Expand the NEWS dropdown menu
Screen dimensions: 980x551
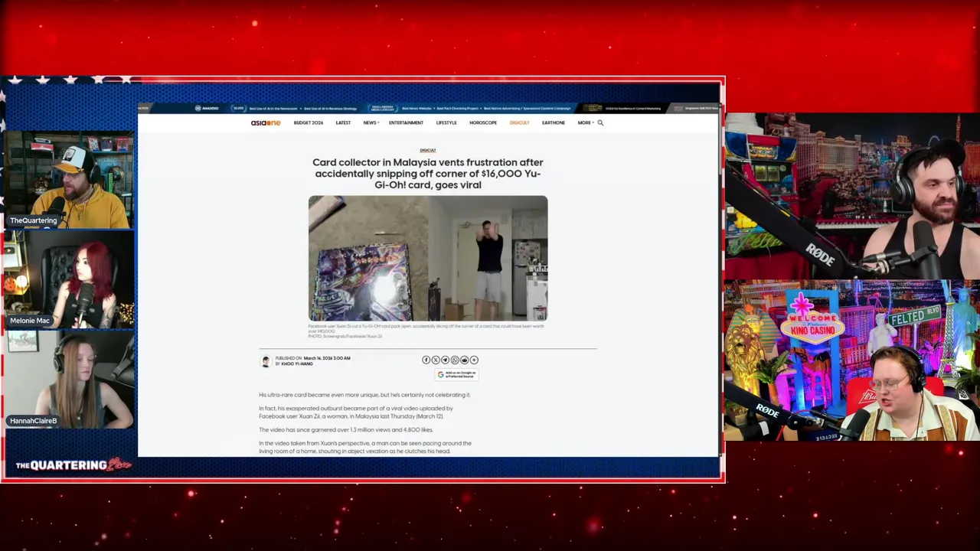tap(371, 122)
